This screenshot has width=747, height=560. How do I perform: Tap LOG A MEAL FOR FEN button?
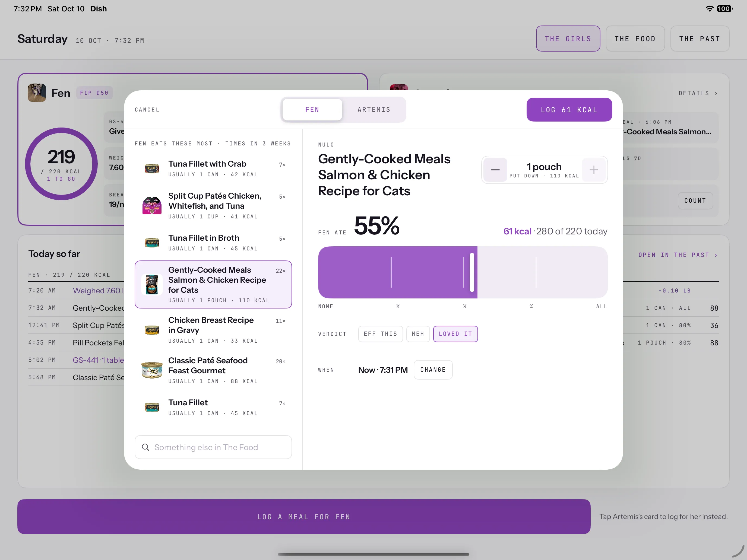[304, 517]
